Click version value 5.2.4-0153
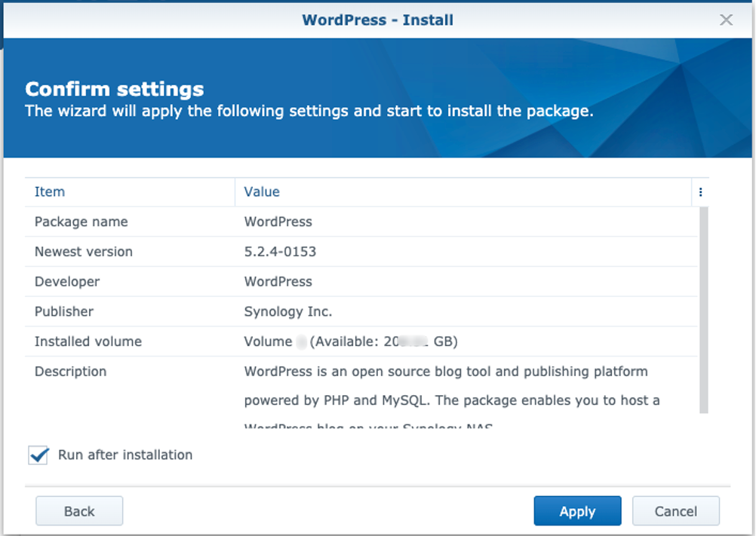This screenshot has height=536, width=756. [280, 252]
